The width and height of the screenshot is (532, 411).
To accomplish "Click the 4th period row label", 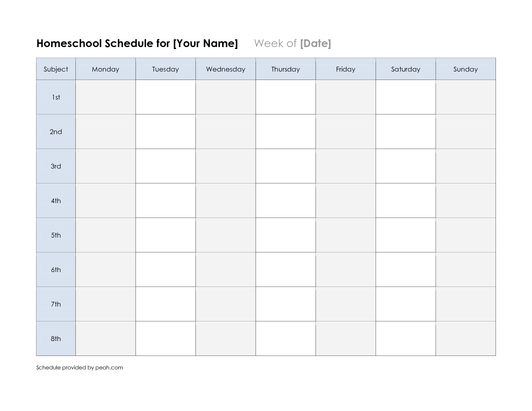I will click(x=56, y=201).
